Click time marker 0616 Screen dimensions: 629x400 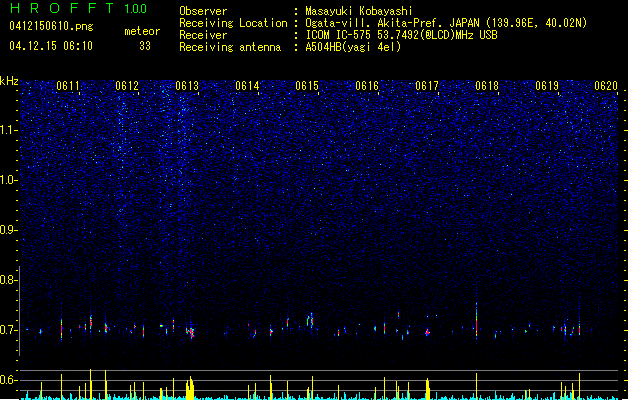(x=367, y=86)
